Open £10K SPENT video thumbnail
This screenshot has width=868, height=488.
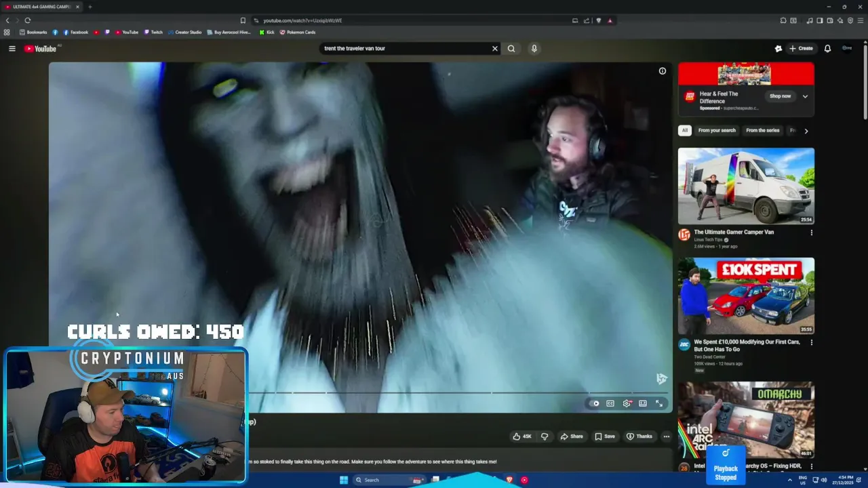tap(746, 296)
